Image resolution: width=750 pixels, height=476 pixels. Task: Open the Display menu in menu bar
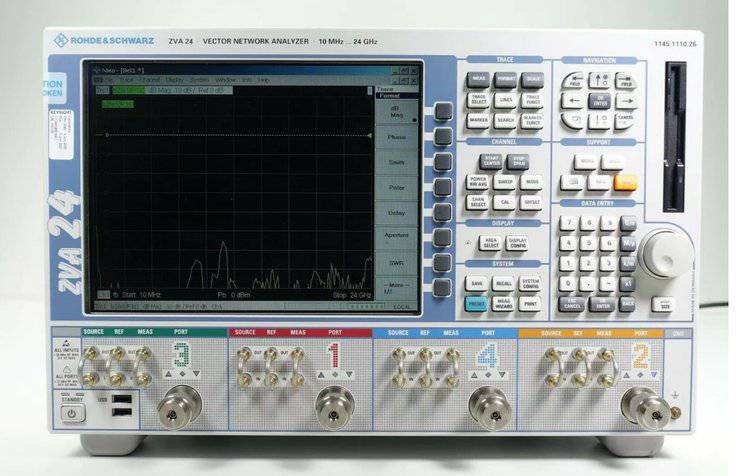point(174,80)
